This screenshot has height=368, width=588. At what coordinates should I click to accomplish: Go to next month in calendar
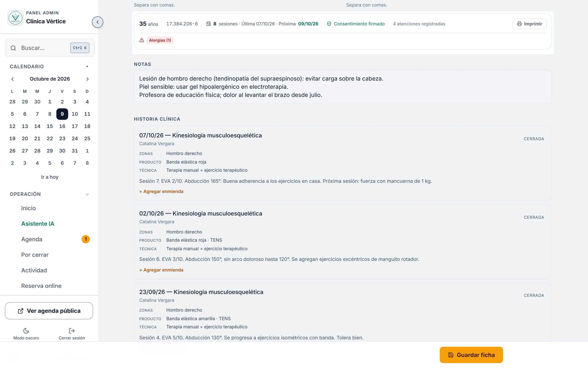87,79
